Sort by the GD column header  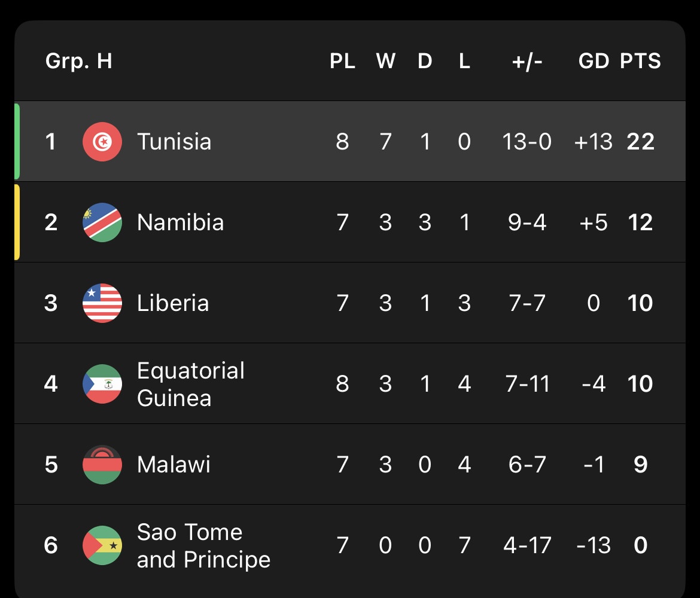(594, 61)
